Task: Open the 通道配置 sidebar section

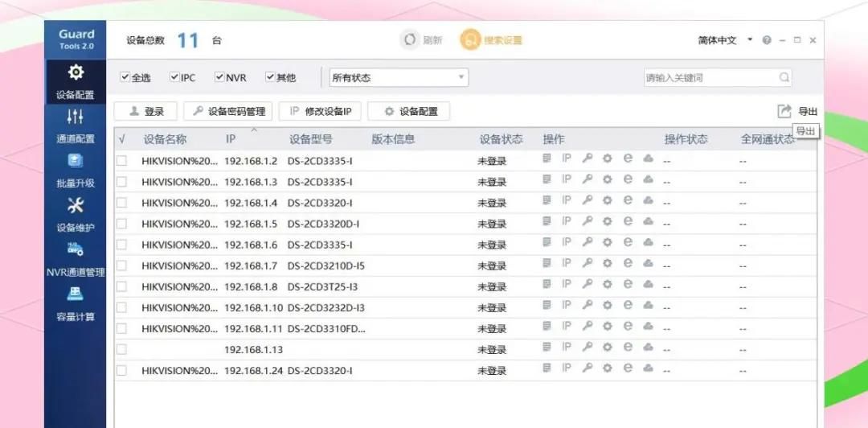Action: click(76, 126)
